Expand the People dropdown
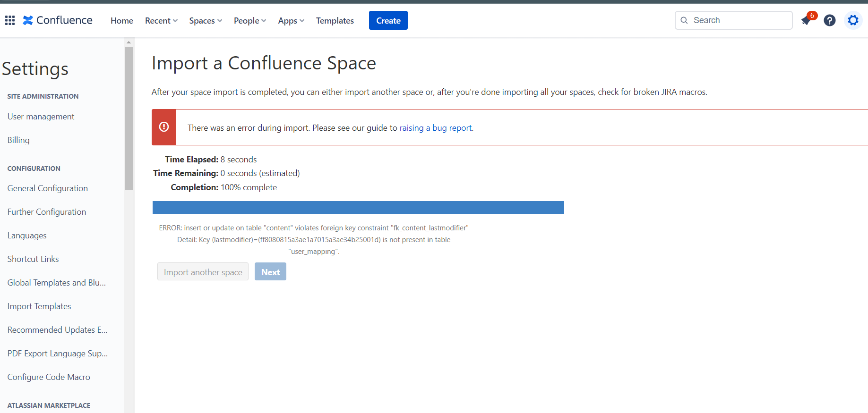 (250, 21)
